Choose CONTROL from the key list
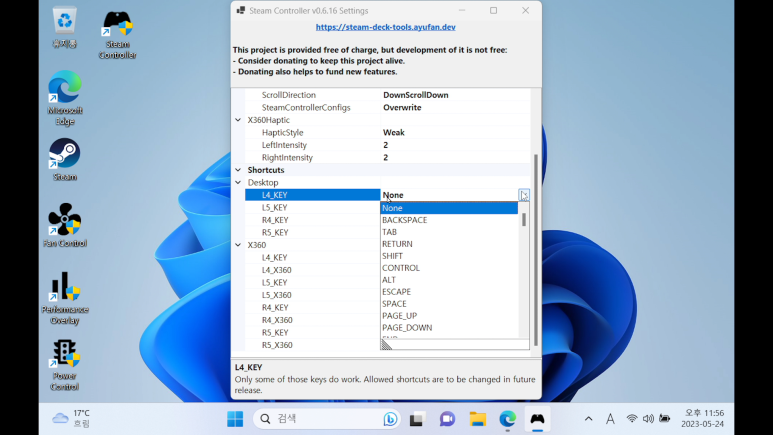 pyautogui.click(x=449, y=268)
